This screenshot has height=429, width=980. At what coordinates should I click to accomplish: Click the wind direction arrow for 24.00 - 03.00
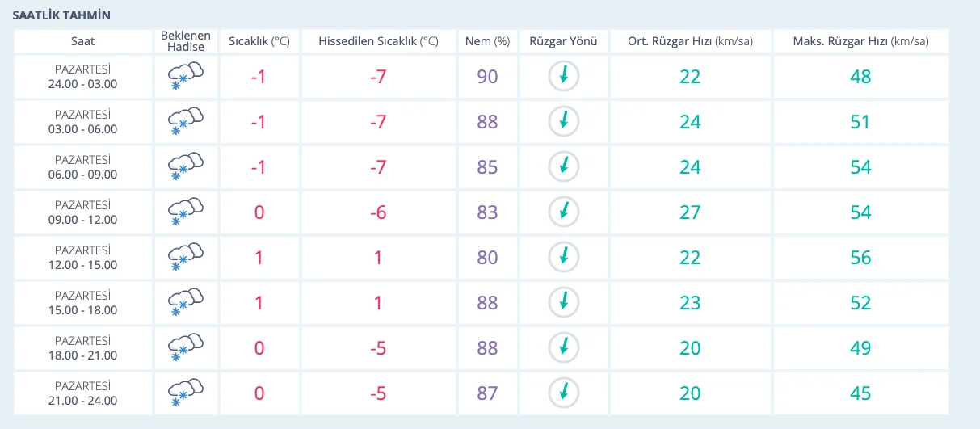pyautogui.click(x=564, y=77)
